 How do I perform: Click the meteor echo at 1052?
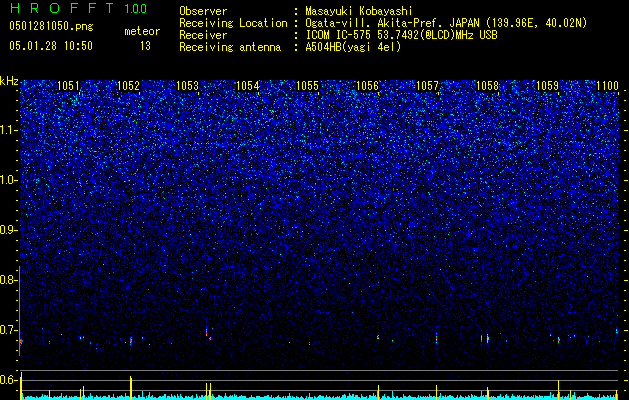(131, 341)
